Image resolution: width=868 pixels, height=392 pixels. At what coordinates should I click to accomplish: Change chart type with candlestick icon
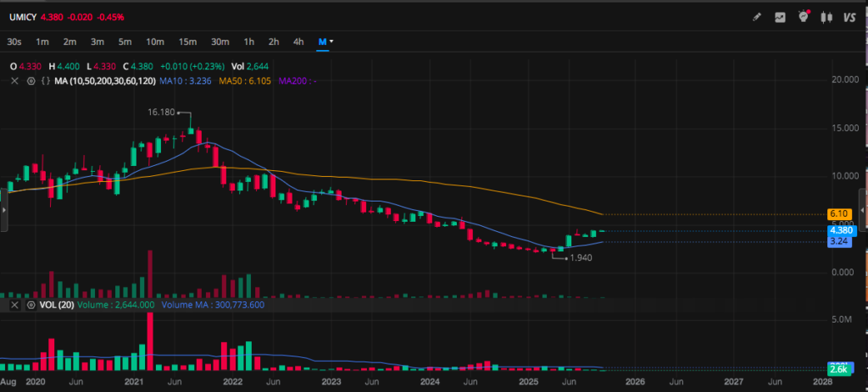[825, 17]
